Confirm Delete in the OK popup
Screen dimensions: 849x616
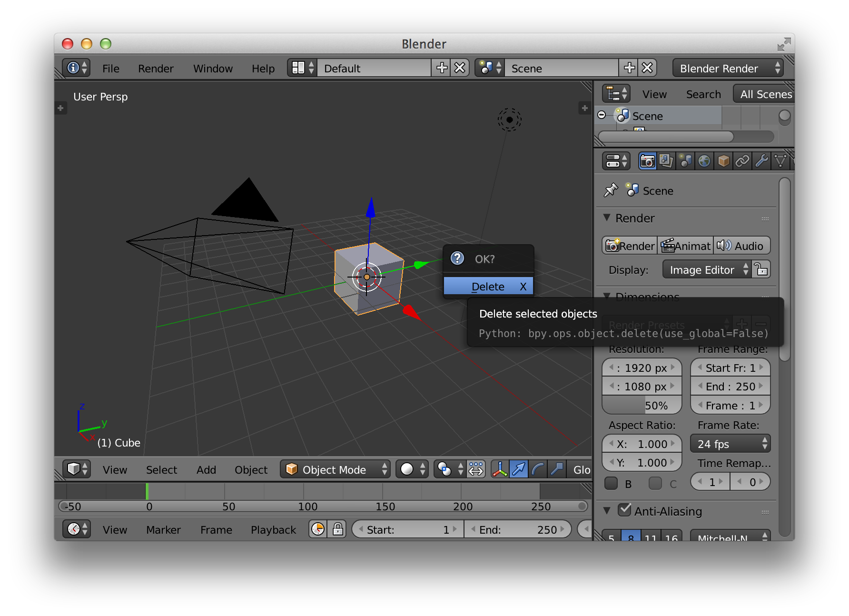tap(488, 286)
